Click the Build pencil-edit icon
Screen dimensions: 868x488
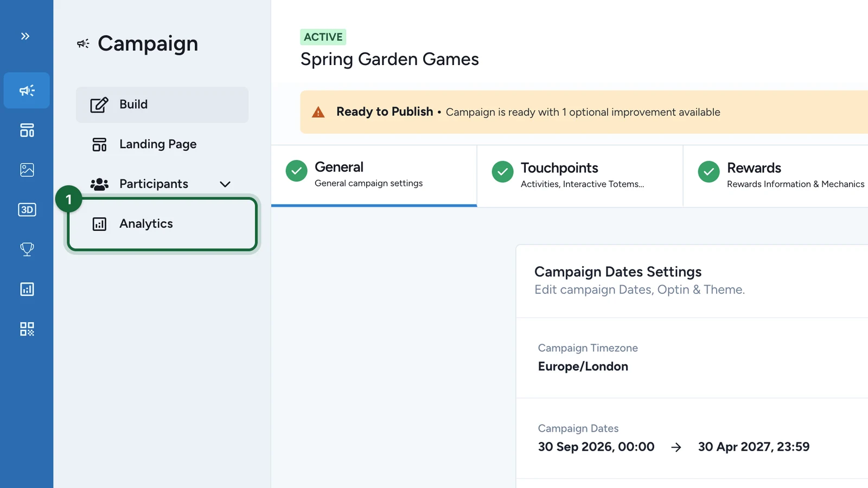(99, 104)
